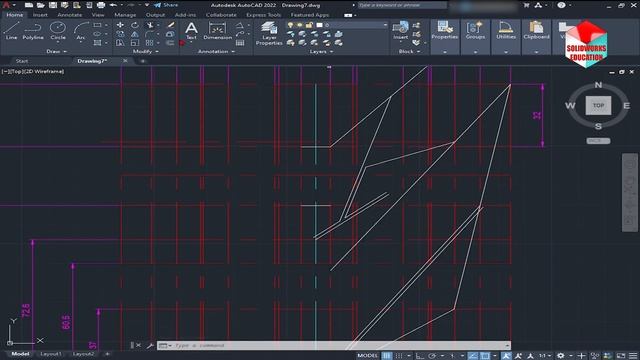The image size is (640, 360).
Task: Open the View ribbon tab
Action: point(98,15)
